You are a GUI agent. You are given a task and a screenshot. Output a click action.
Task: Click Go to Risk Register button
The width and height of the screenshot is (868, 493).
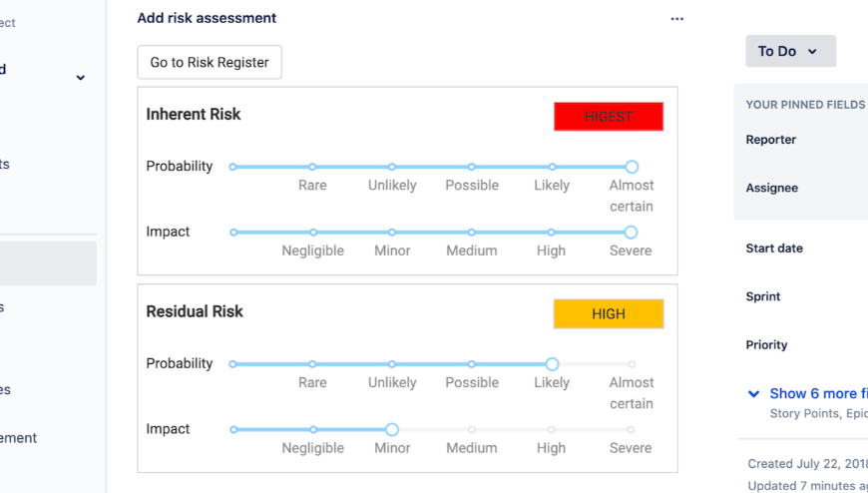[210, 62]
